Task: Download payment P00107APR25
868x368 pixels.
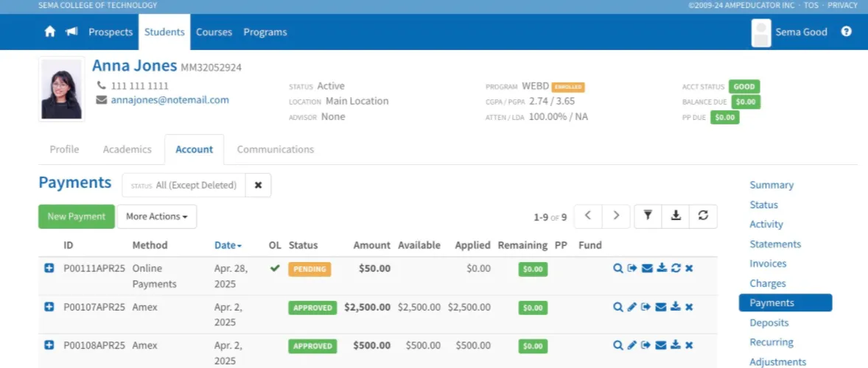Action: click(x=676, y=307)
